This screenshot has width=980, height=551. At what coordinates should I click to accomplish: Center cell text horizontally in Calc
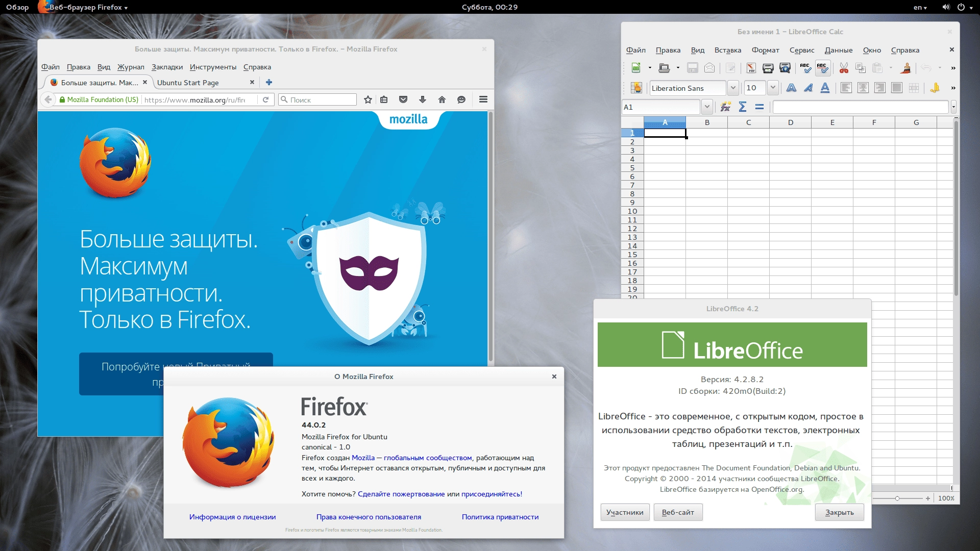[x=863, y=88]
